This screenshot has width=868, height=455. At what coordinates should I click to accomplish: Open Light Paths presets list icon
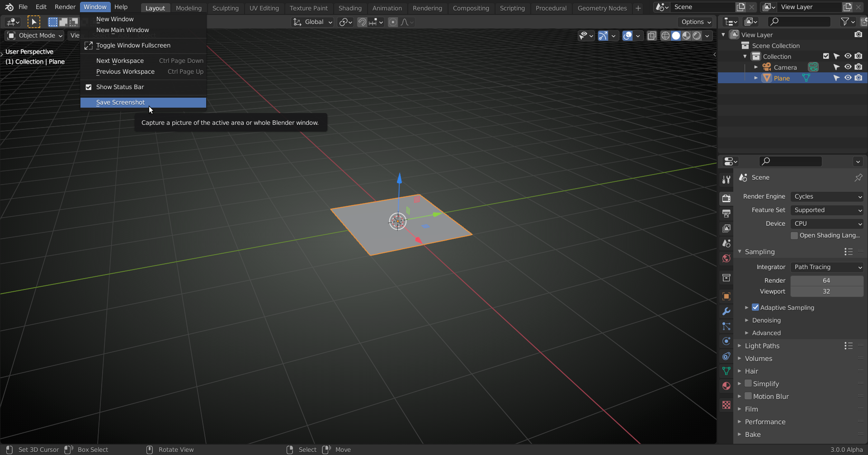point(849,346)
